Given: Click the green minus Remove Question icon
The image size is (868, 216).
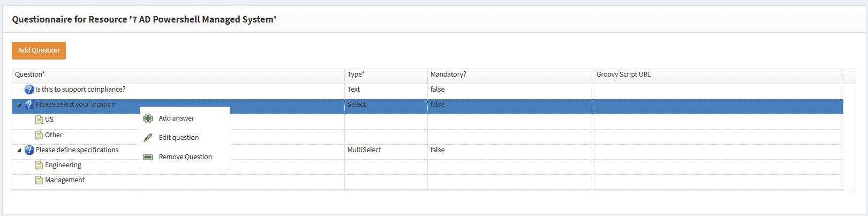Looking at the screenshot, I should [x=148, y=157].
